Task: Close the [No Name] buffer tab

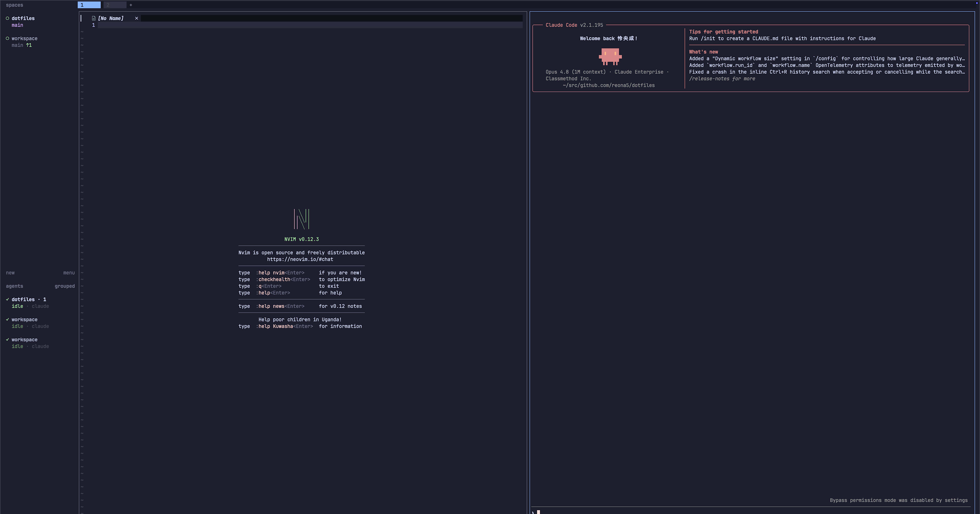Action: click(137, 18)
